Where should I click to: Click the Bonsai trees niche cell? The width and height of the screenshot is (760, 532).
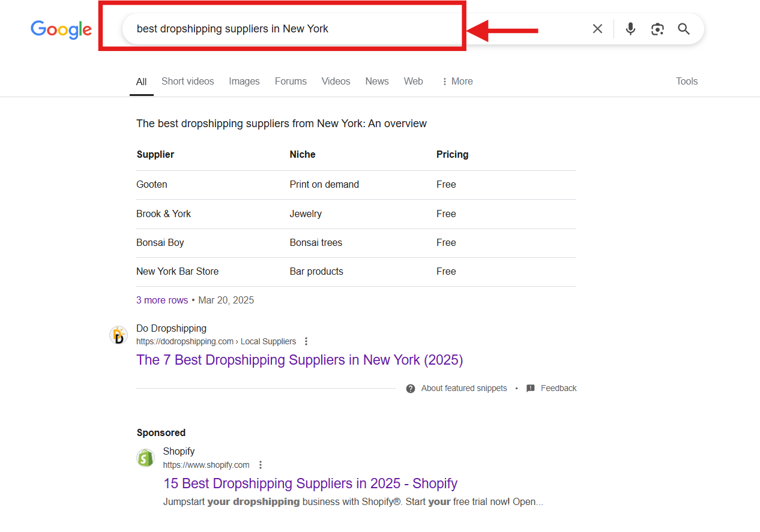coord(316,242)
